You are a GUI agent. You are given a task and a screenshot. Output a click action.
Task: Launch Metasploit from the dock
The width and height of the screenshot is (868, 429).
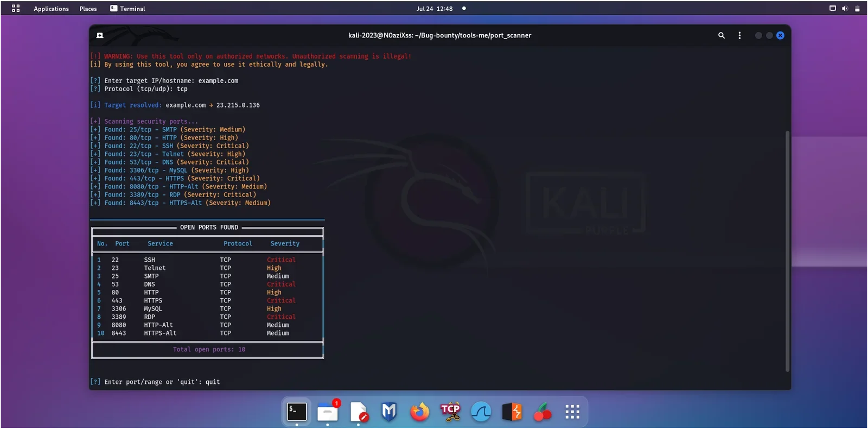tap(389, 412)
